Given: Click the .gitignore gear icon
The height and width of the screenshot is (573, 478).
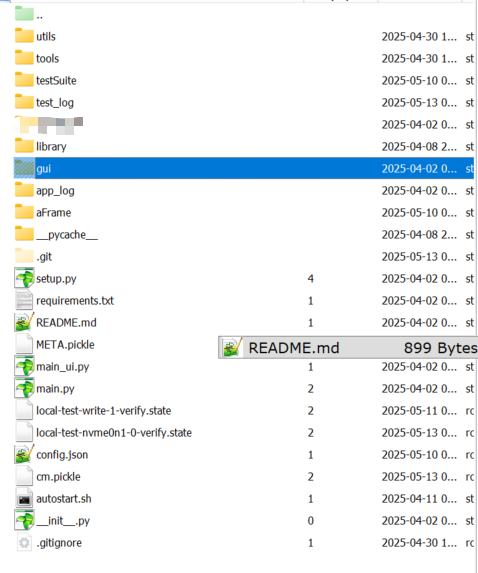Looking at the screenshot, I should pyautogui.click(x=24, y=543).
